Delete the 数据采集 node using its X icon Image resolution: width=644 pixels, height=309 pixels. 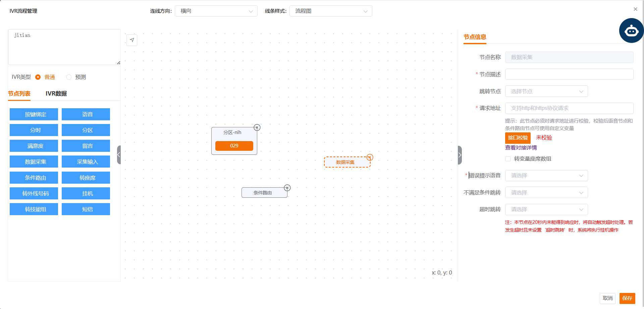370,158
